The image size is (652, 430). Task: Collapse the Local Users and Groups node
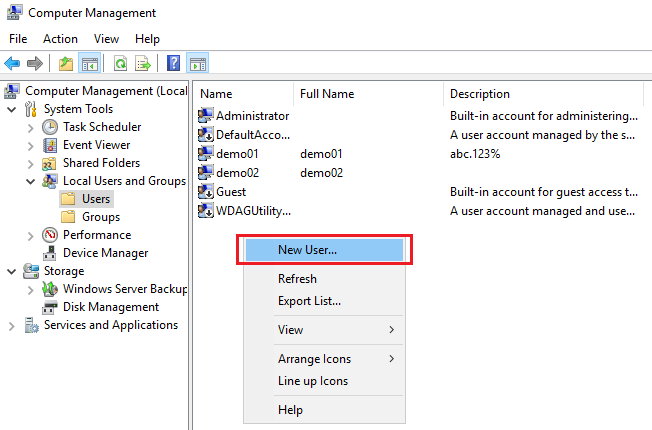coord(30,181)
